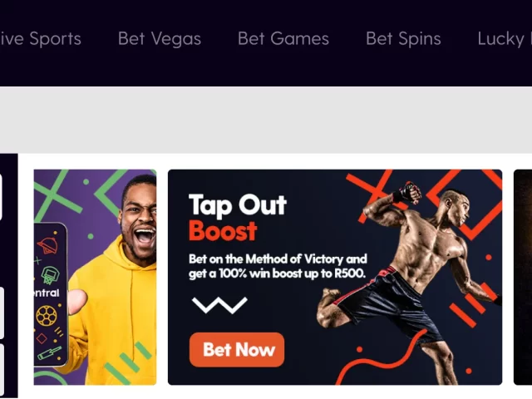Image resolution: width=532 pixels, height=399 pixels.
Task: Open the yellow hoodie man promo banner
Action: tap(95, 277)
